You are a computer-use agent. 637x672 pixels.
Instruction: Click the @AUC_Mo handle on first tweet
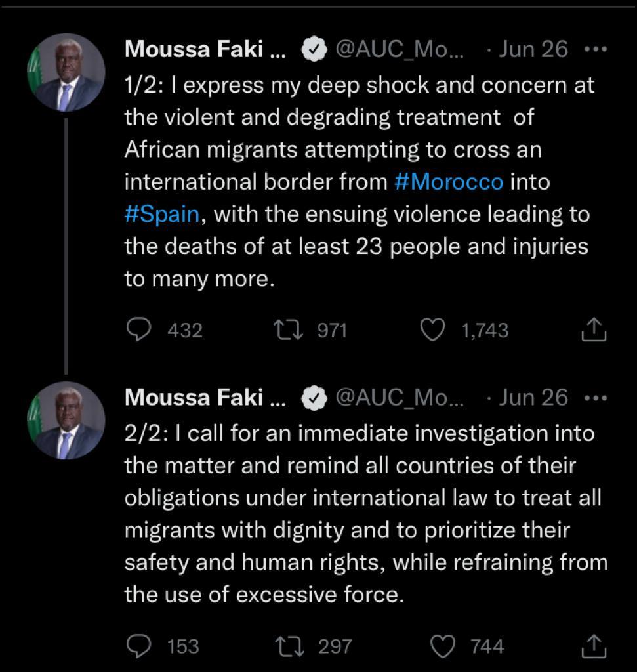click(399, 50)
